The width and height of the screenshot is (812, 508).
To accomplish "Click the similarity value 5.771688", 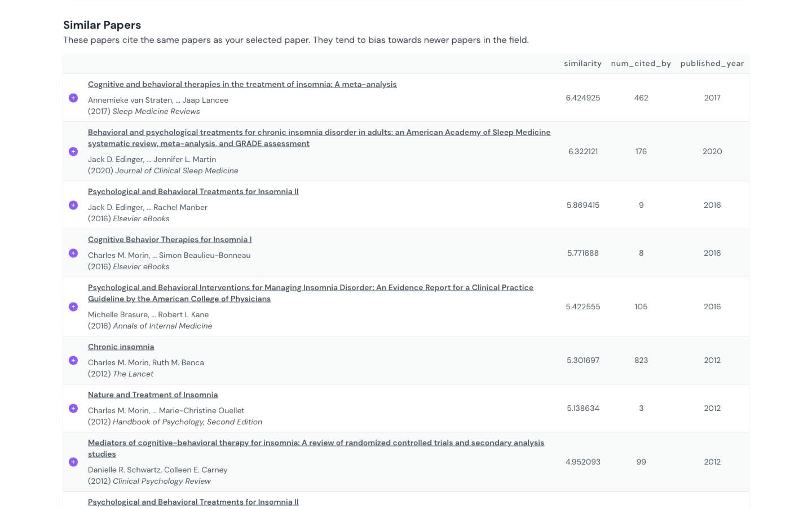I will point(583,253).
